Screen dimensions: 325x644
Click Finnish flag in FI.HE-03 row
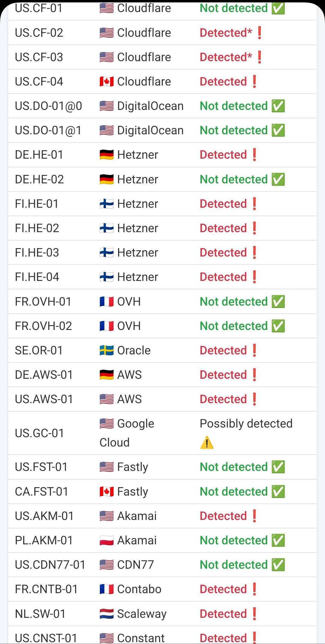pos(107,253)
